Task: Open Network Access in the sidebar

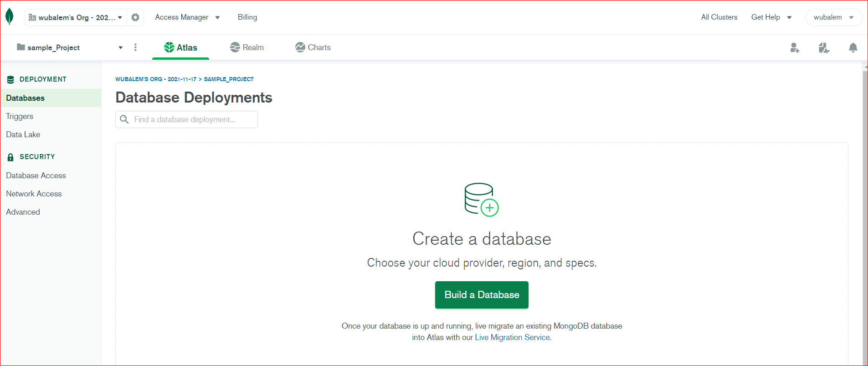Action: (34, 194)
